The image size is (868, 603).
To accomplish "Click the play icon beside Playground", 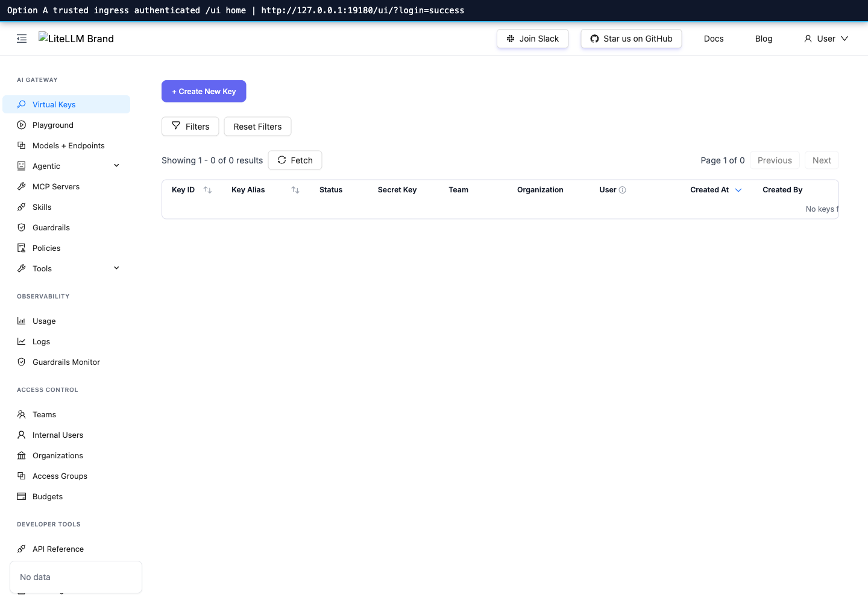I will pyautogui.click(x=22, y=125).
